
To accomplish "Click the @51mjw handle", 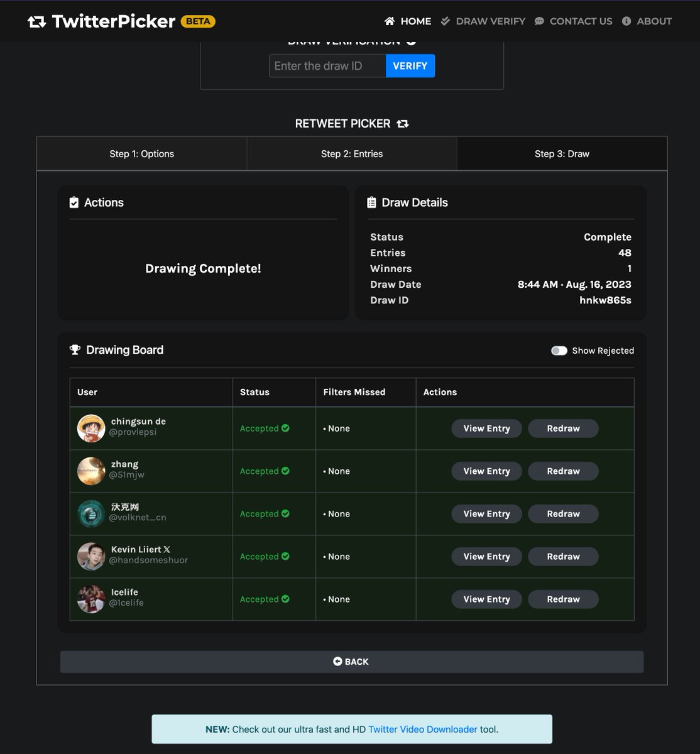I will pos(127,475).
